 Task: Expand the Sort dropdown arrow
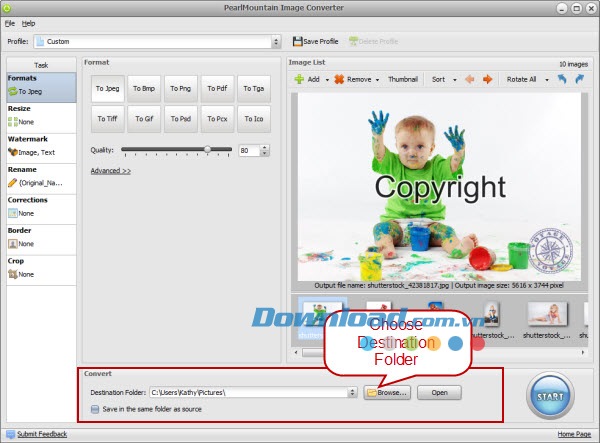click(455, 80)
